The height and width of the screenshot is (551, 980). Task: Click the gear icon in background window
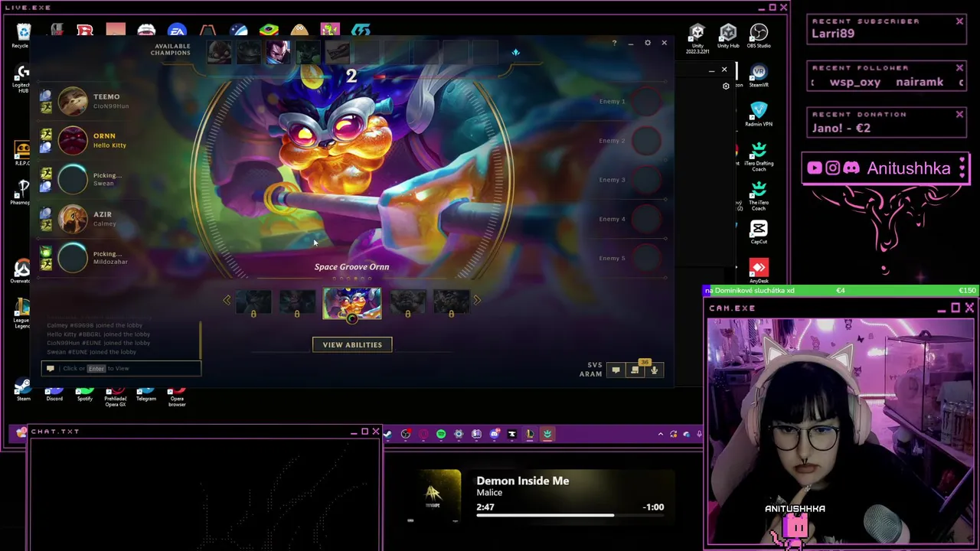click(726, 86)
